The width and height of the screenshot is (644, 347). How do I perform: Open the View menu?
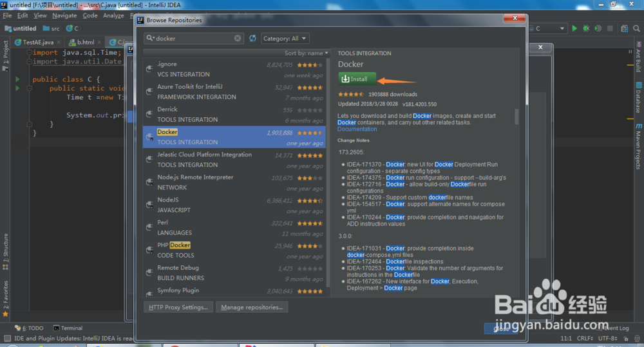pos(40,15)
